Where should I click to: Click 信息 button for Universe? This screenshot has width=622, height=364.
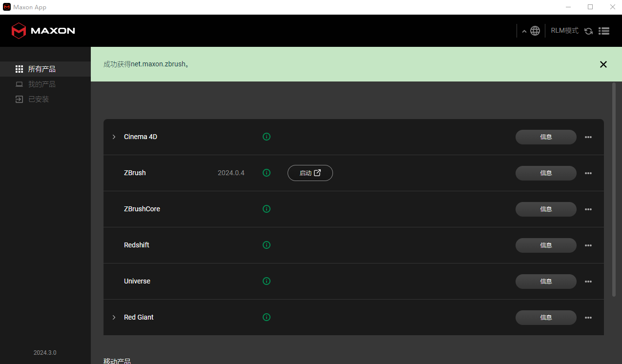[546, 282]
